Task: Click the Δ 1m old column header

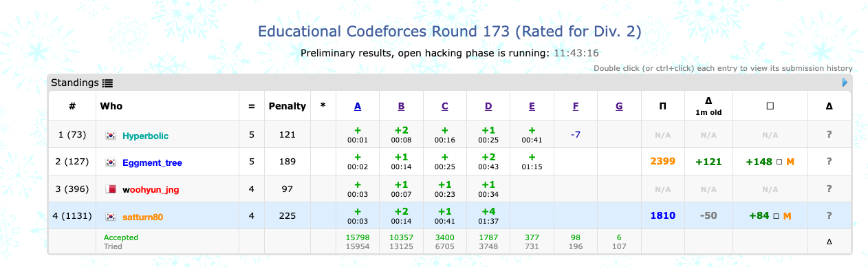Action: (708, 106)
